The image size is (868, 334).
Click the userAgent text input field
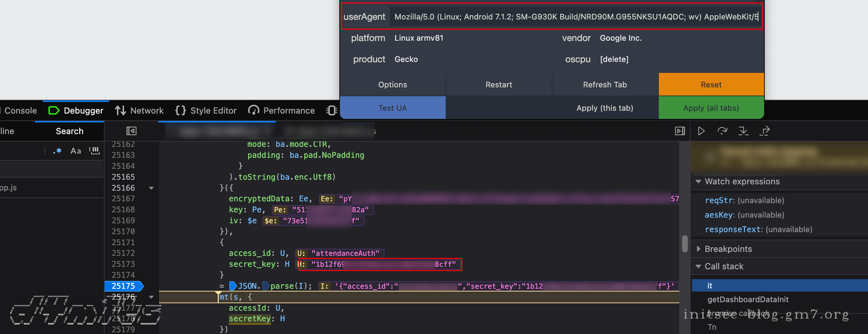coord(575,17)
